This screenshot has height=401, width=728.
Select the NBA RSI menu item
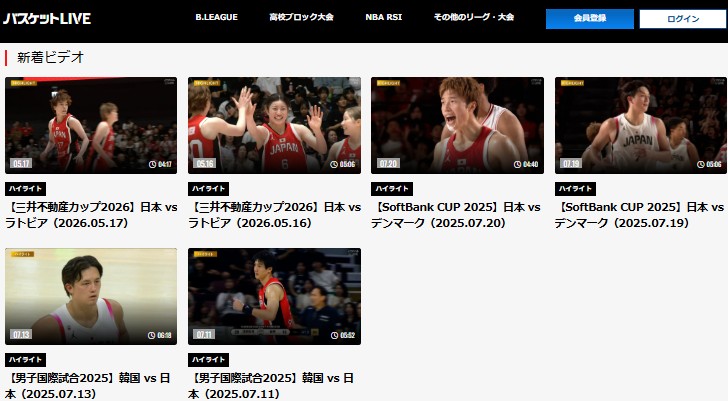[x=384, y=17]
